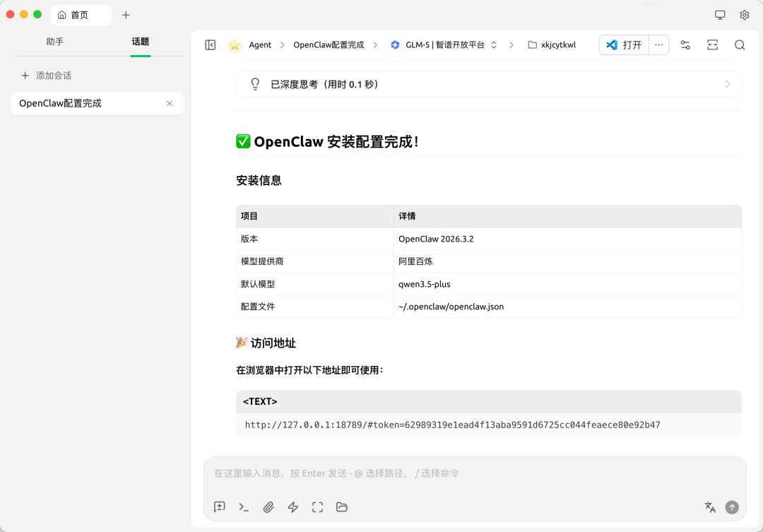Toggle the sidebar collapse icon
763x532 pixels.
tap(210, 45)
